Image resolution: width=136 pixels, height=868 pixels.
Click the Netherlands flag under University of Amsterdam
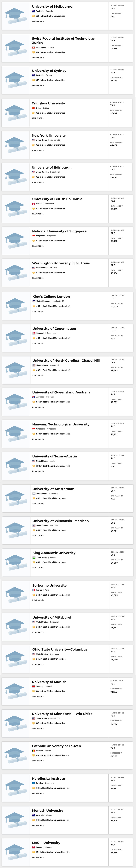tap(34, 493)
